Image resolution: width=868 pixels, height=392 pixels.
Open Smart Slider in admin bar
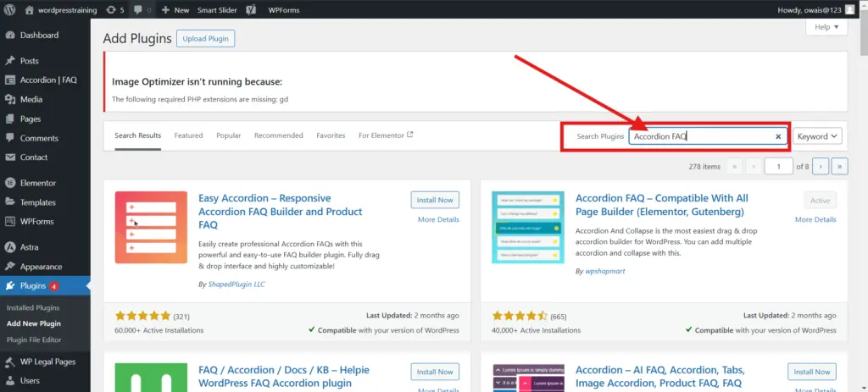(x=217, y=10)
